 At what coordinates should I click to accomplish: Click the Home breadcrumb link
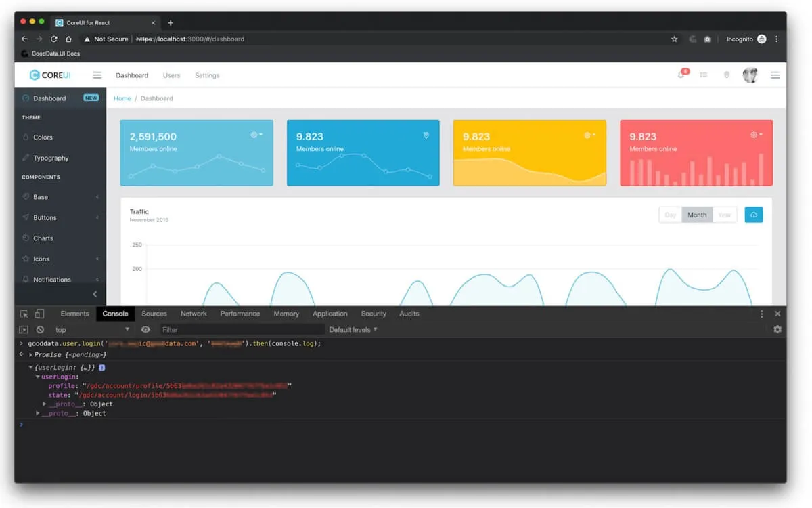pyautogui.click(x=122, y=98)
